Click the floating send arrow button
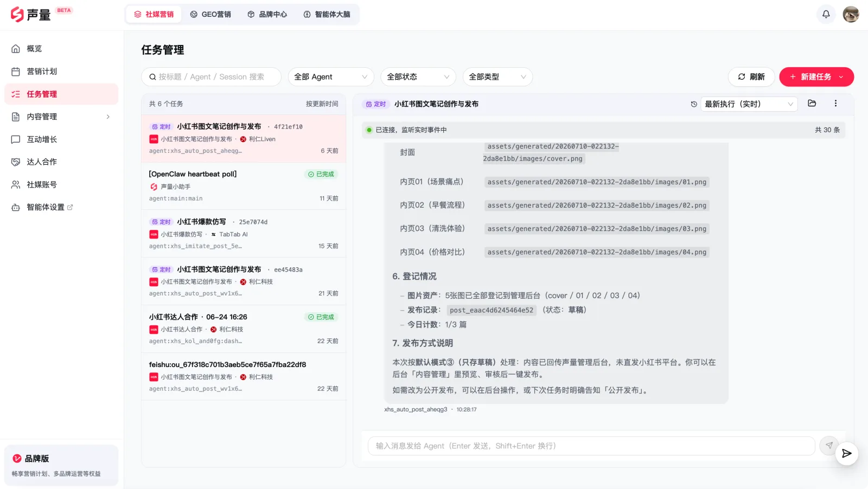Viewport: 868px width, 489px height. pyautogui.click(x=846, y=453)
